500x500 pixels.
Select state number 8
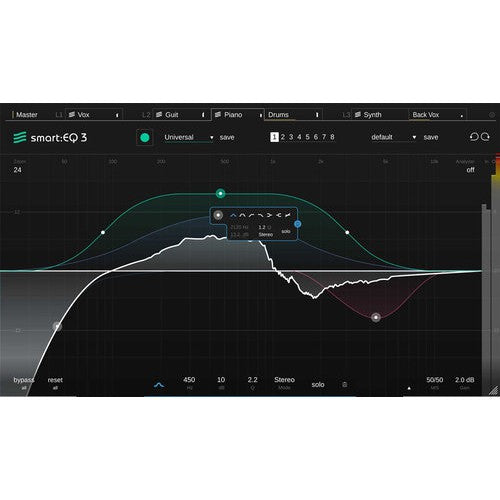(x=332, y=137)
